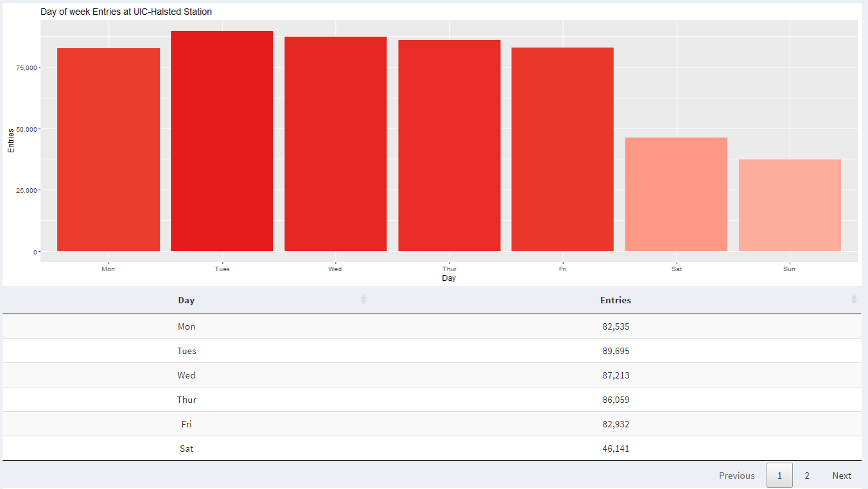Image resolution: width=868 pixels, height=489 pixels.
Task: Click the Tues x-axis tick label
Action: pyautogui.click(x=222, y=269)
